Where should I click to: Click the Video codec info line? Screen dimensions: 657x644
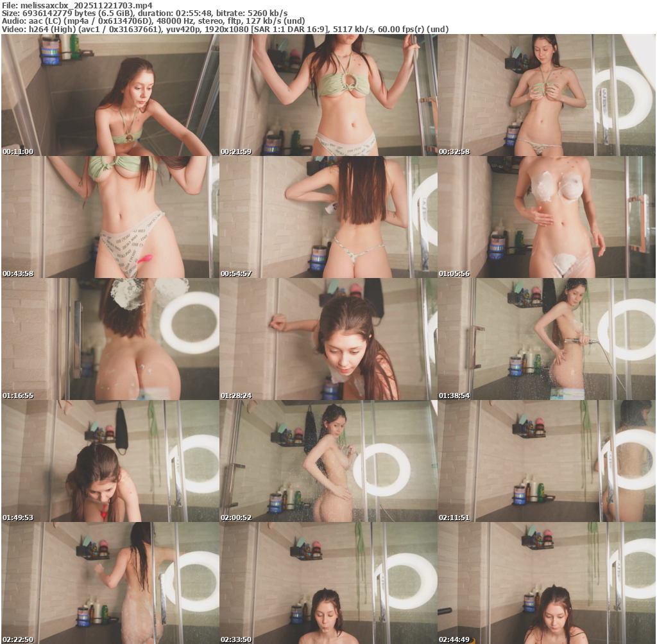(x=225, y=29)
